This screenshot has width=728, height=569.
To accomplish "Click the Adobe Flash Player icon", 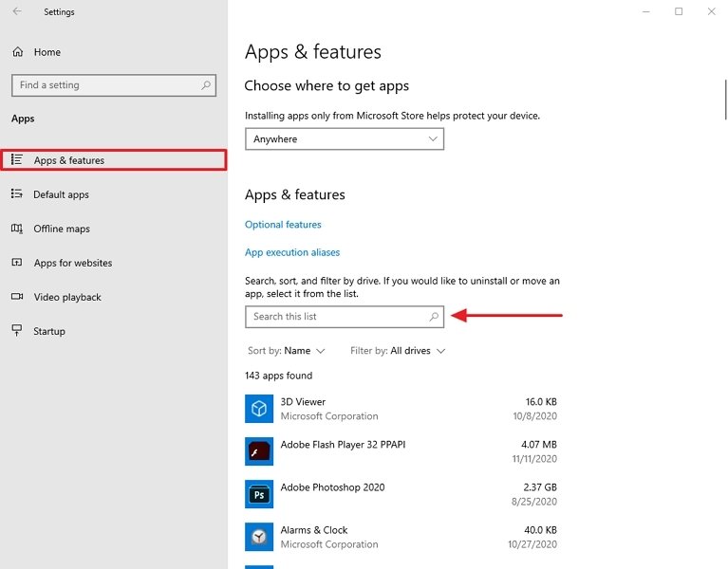I will [259, 451].
